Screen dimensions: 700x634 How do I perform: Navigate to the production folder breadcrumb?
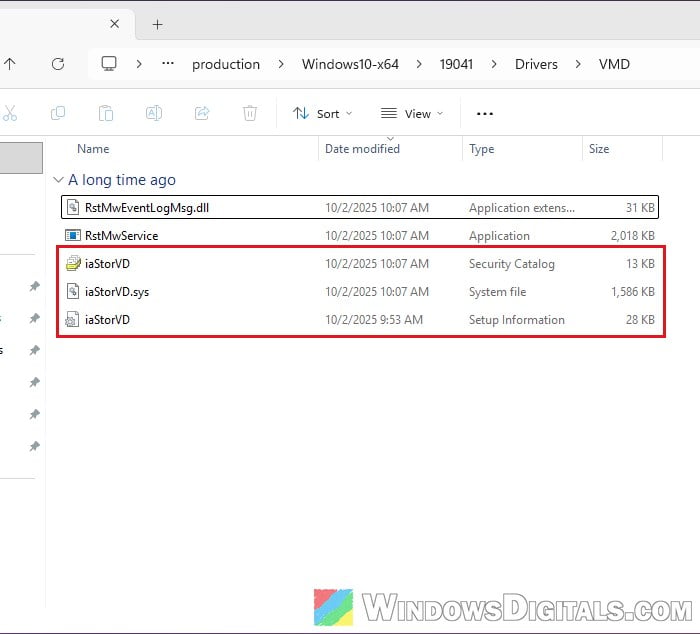coord(226,64)
